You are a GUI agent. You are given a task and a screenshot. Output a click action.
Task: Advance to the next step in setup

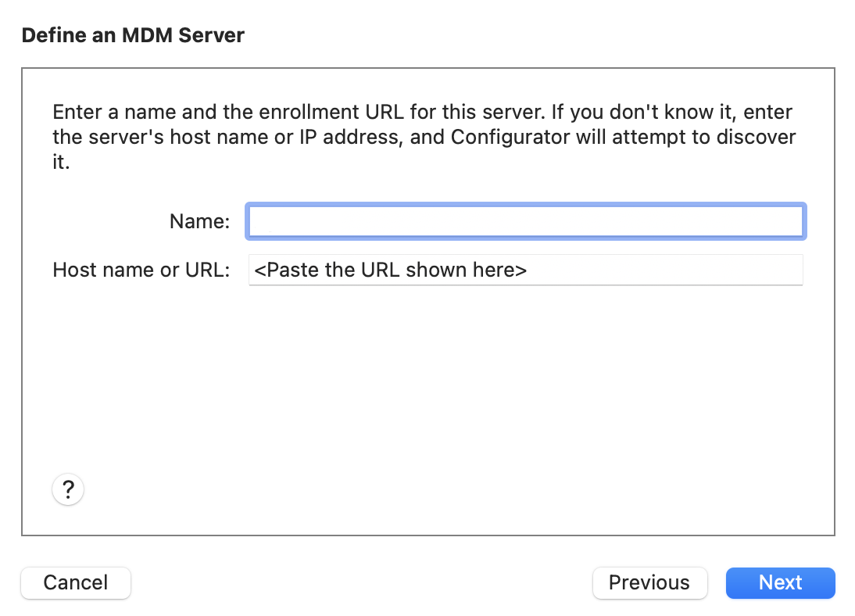[x=780, y=583]
